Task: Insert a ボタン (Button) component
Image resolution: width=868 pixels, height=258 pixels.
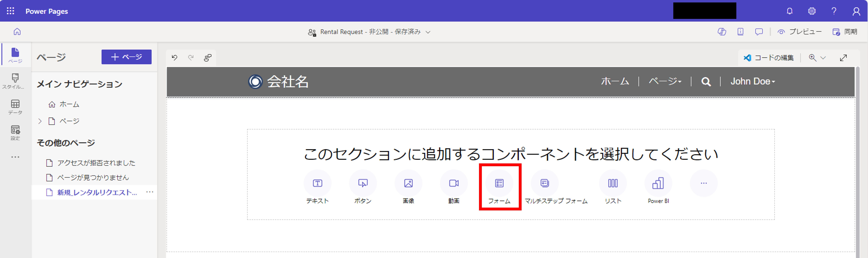Action: pos(363,183)
